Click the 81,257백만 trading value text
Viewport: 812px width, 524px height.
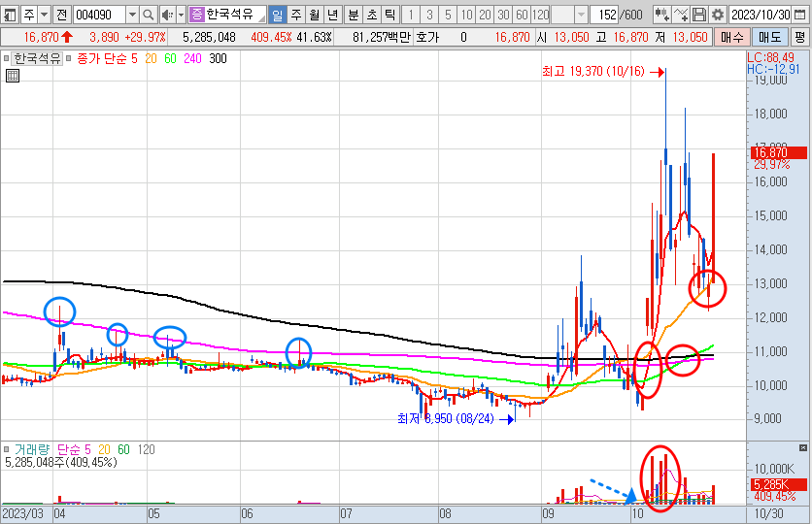[382, 37]
